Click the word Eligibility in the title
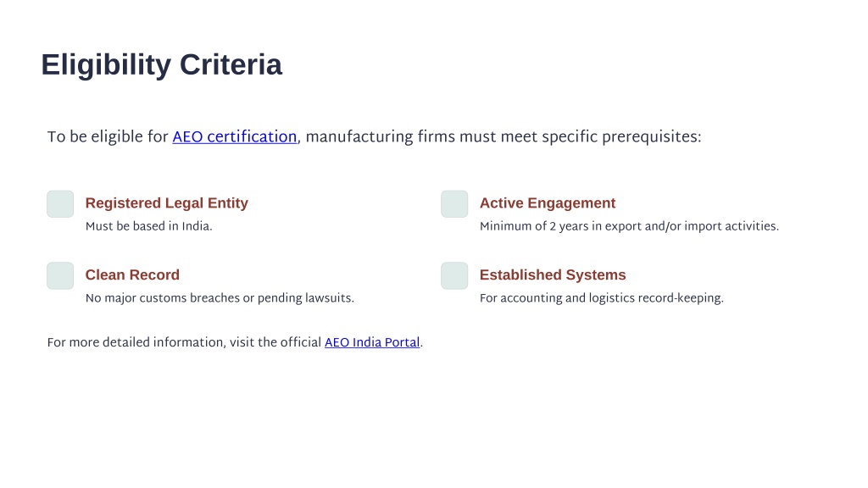The height and width of the screenshot is (488, 868). tap(106, 65)
